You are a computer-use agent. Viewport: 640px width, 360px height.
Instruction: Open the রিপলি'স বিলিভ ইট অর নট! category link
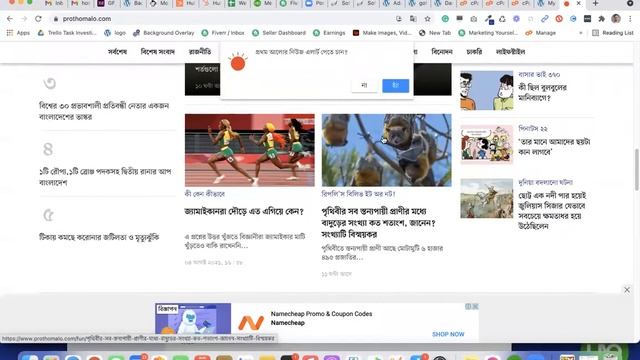358,194
